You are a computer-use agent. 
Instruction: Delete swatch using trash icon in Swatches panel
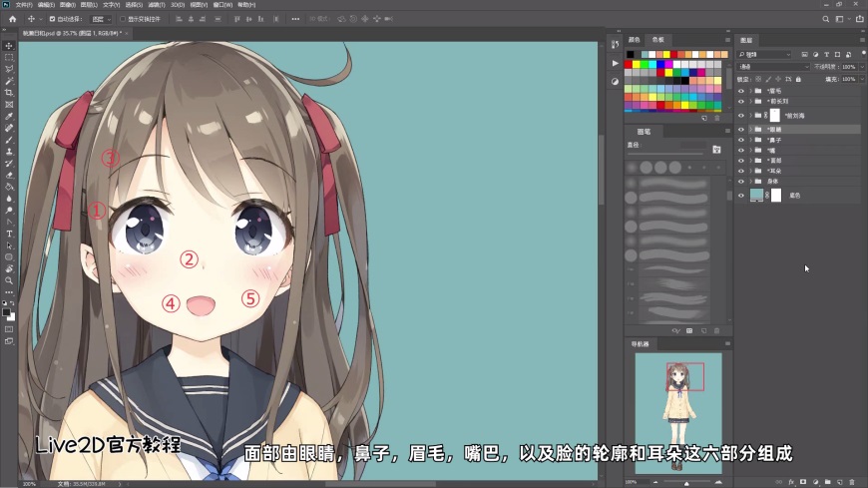[717, 118]
